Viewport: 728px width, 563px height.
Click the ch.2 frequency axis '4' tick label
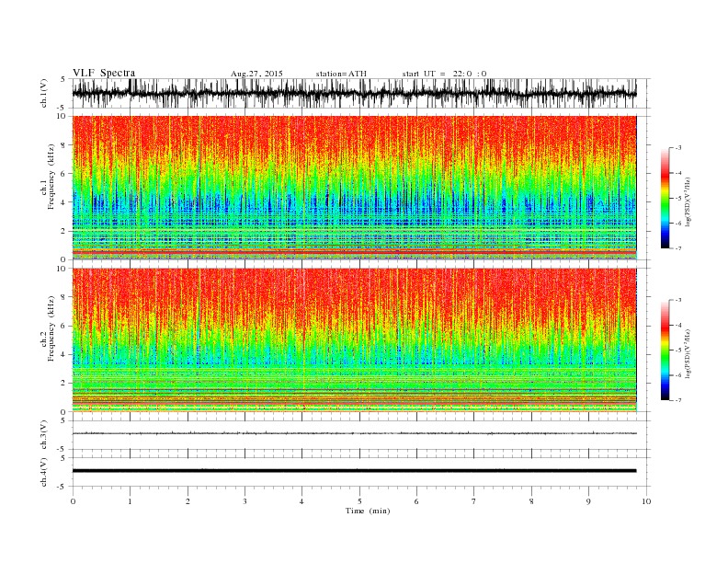click(63, 354)
